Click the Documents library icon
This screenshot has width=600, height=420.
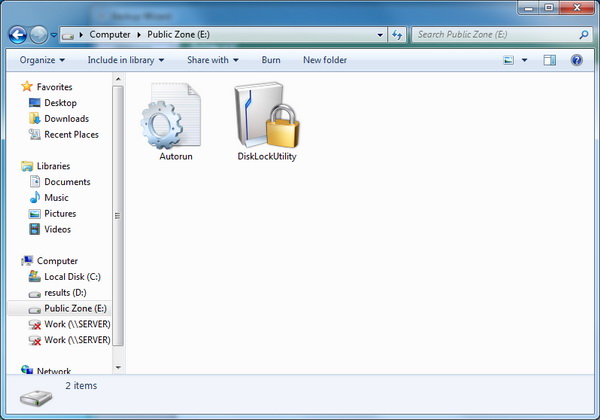coord(35,181)
